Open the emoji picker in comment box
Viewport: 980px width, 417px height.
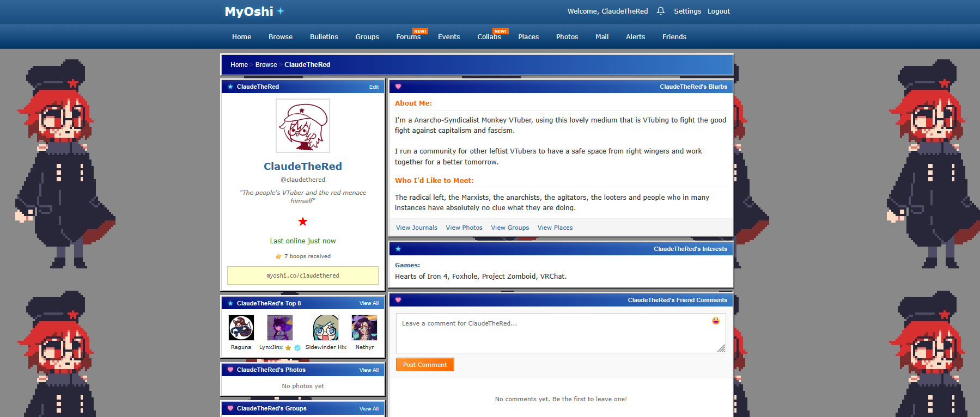pos(716,321)
